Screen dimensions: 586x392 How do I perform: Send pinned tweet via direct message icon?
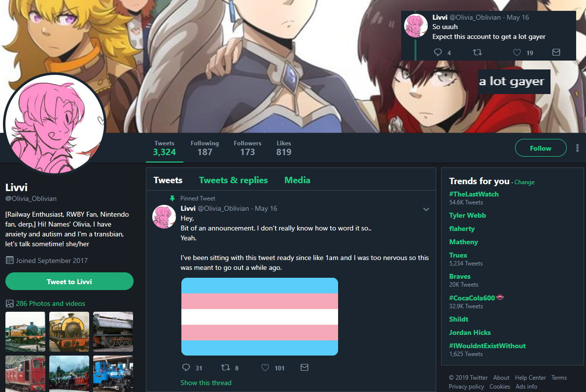tap(305, 368)
